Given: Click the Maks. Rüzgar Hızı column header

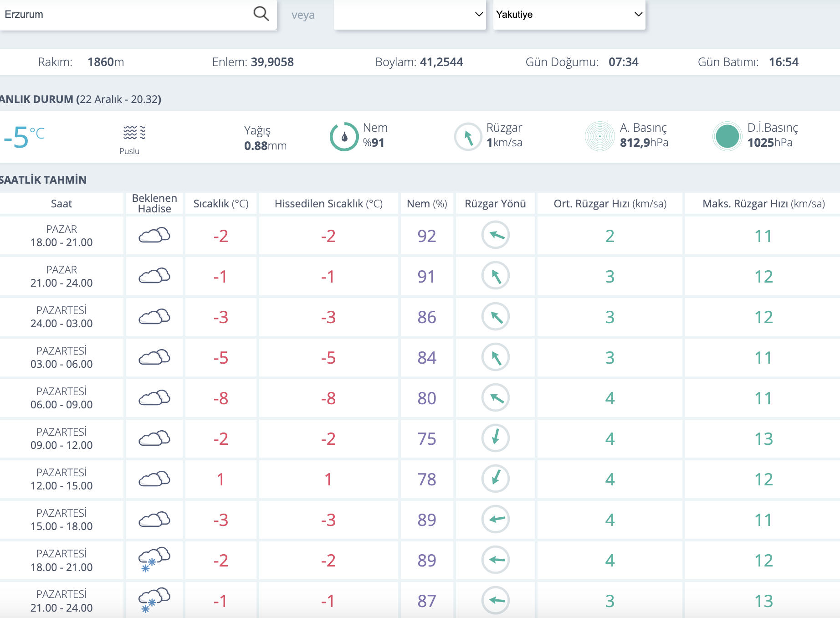Looking at the screenshot, I should click(x=763, y=204).
